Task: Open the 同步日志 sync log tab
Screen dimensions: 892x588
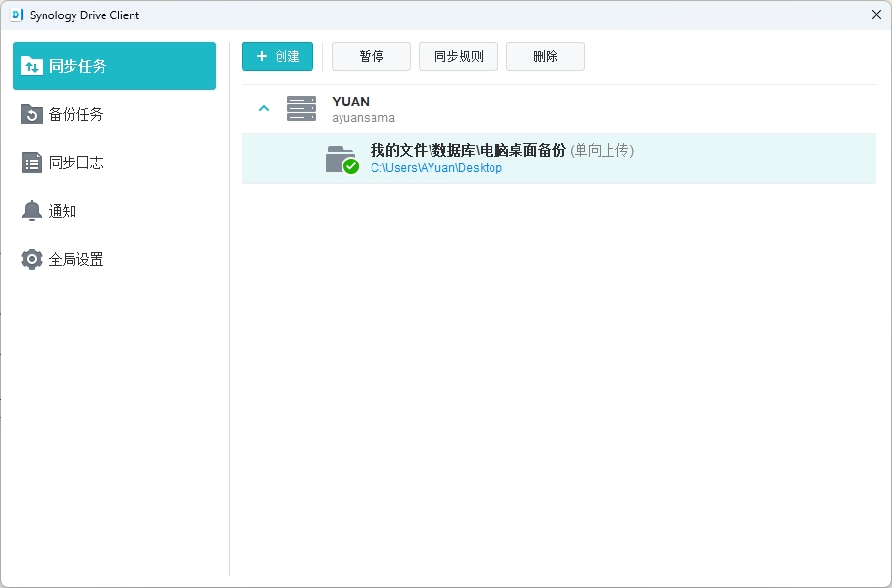Action: 75,162
